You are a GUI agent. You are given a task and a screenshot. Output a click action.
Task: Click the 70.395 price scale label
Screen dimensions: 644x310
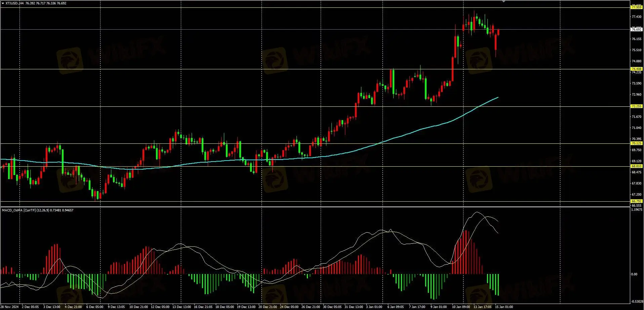coord(637,139)
